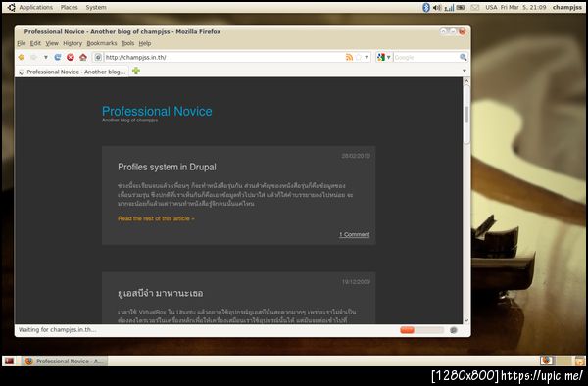Image resolution: width=588 pixels, height=386 pixels.
Task: Open the Thai-titled post dated 19/12/2009
Action: [161, 293]
